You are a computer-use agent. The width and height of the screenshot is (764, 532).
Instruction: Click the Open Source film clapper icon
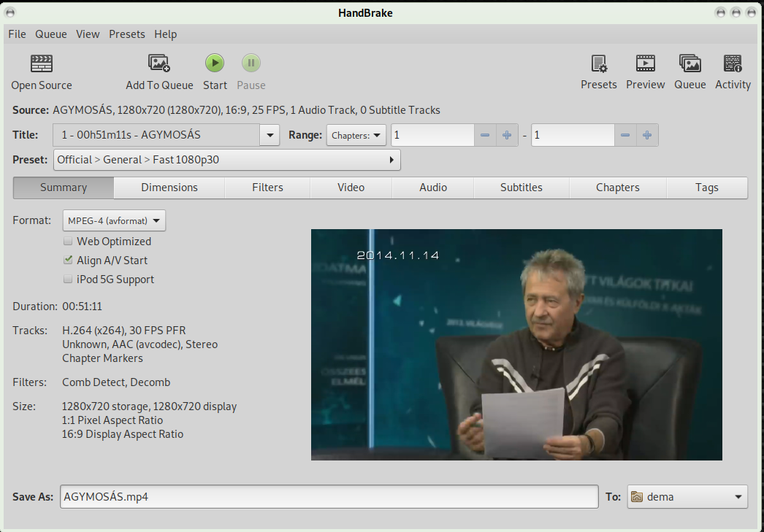(x=42, y=63)
